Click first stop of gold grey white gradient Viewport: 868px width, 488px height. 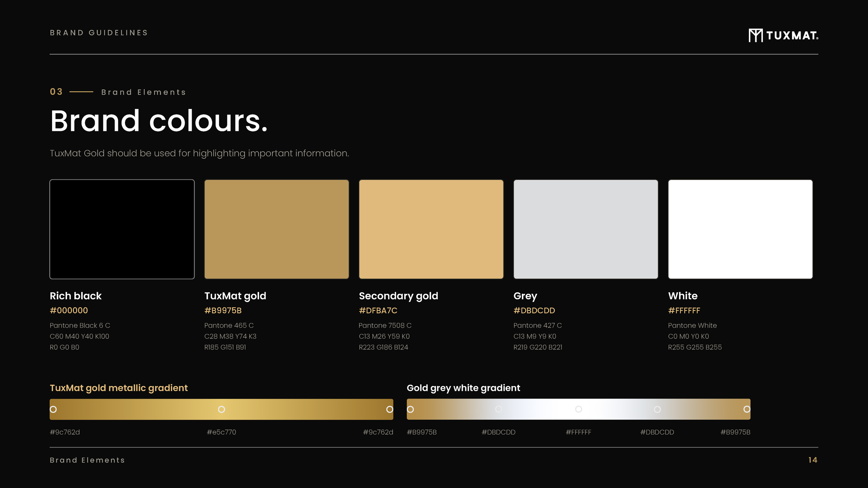pyautogui.click(x=410, y=410)
